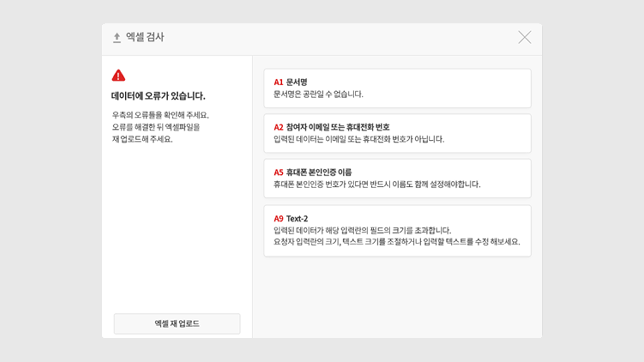644x362 pixels.
Task: Click the 휴대폰 본인인증 번호 description text
Action: (x=377, y=184)
